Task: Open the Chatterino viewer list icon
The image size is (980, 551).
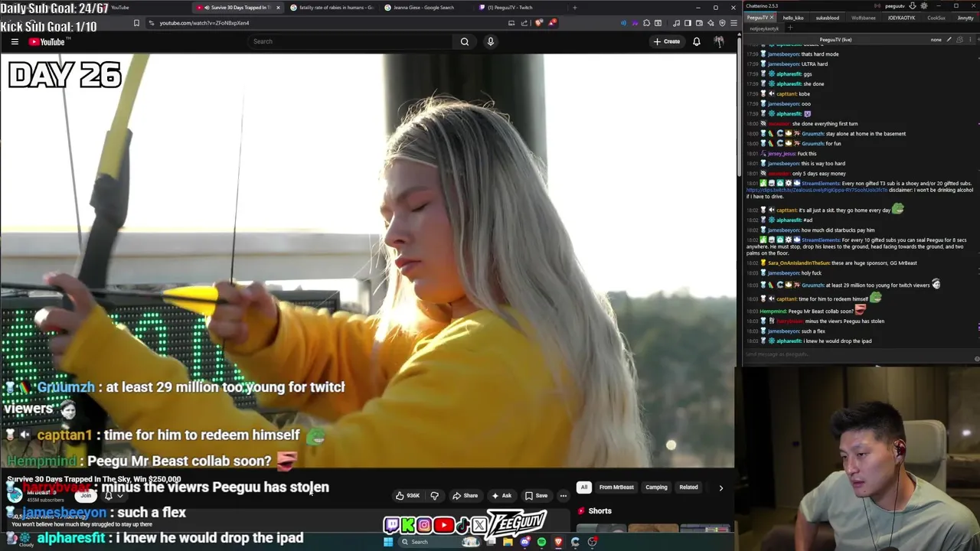Action: coord(959,40)
